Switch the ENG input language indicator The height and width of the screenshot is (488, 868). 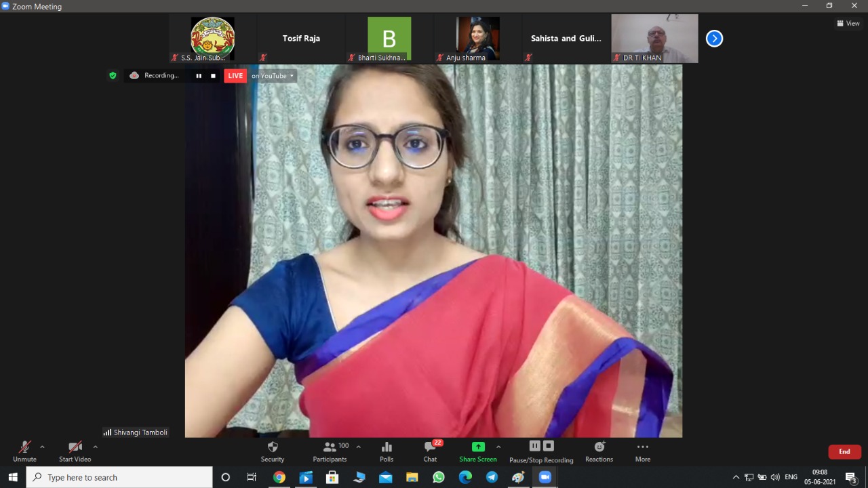coord(791,477)
